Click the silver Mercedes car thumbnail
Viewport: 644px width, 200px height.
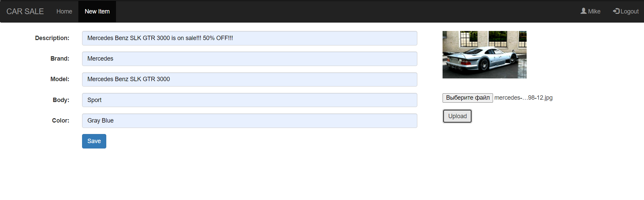click(x=484, y=55)
